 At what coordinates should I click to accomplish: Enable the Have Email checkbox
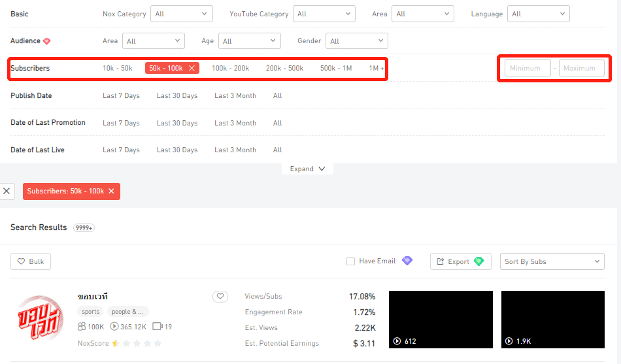click(351, 261)
